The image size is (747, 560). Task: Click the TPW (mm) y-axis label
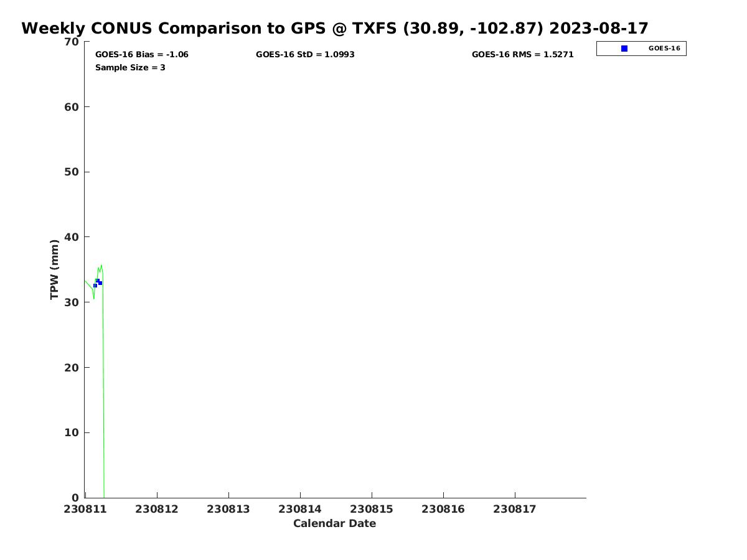point(55,269)
